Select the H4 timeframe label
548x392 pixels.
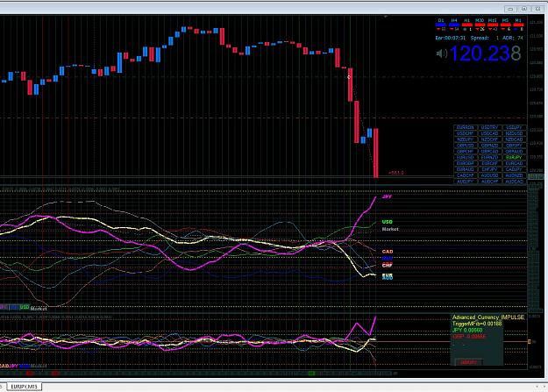[x=454, y=21]
